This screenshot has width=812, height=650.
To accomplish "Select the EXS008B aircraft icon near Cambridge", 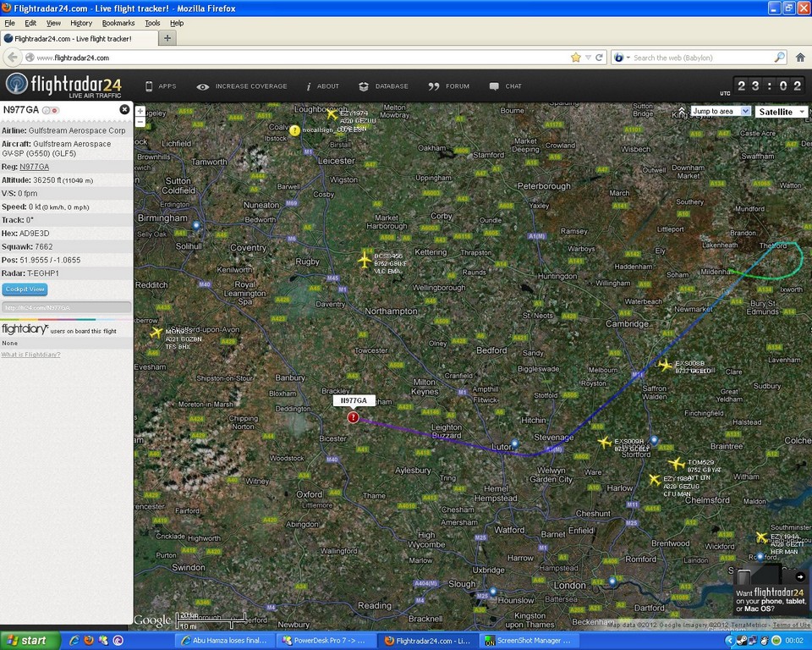I will tap(666, 365).
